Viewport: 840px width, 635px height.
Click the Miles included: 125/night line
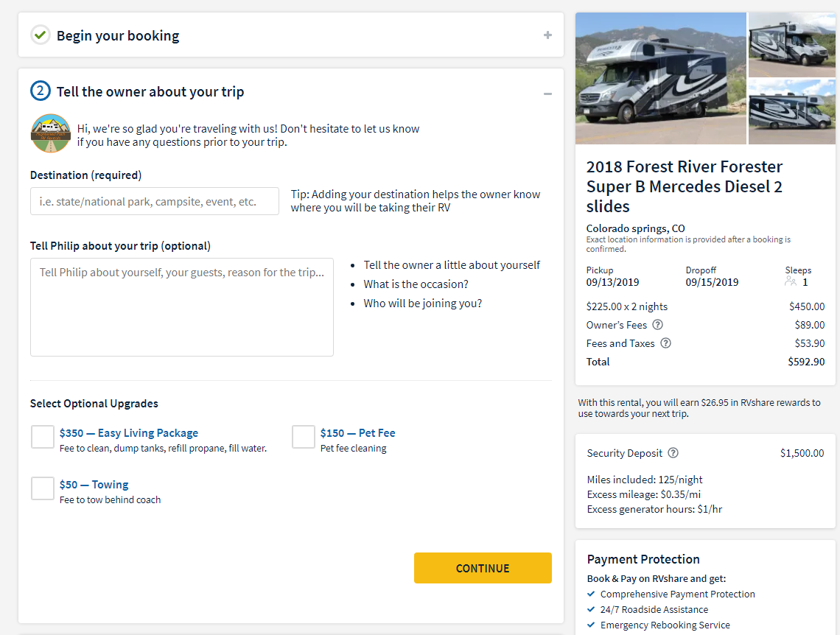[645, 479]
